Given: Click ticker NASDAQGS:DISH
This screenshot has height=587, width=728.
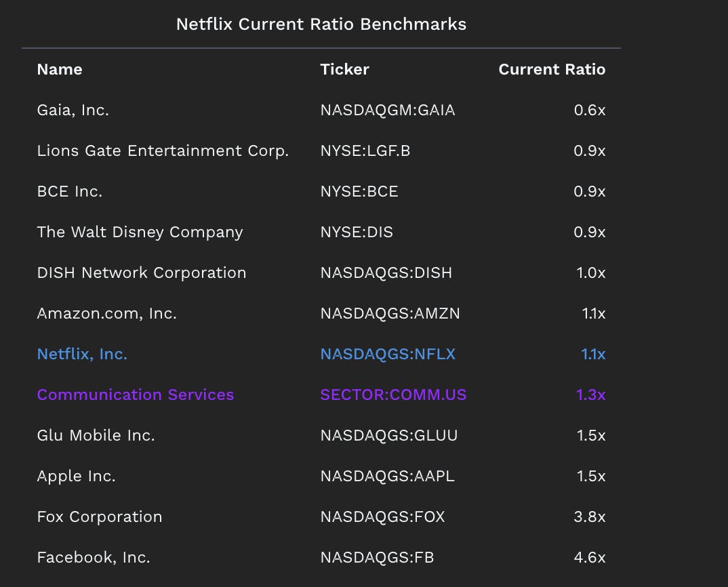Looking at the screenshot, I should [x=386, y=272].
